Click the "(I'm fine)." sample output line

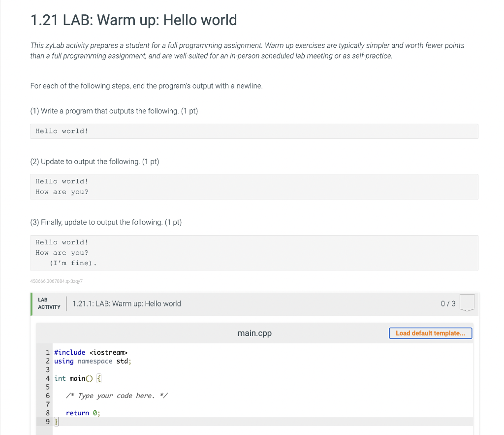coord(73,263)
